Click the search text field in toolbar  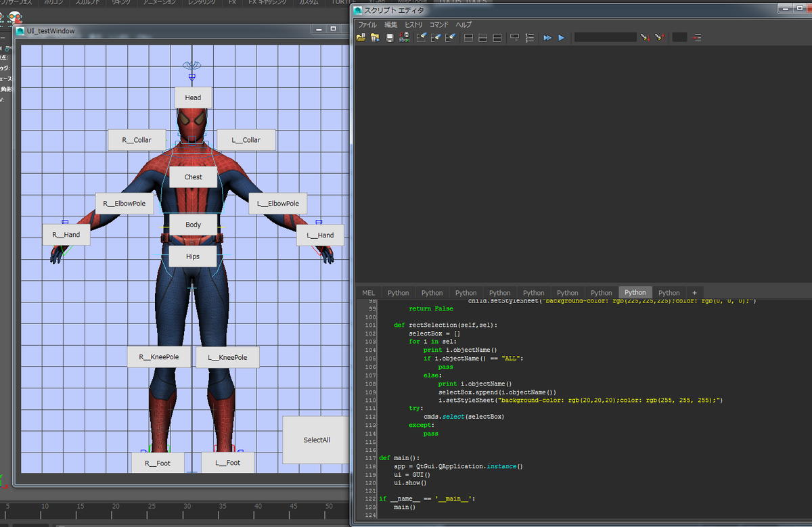point(605,38)
